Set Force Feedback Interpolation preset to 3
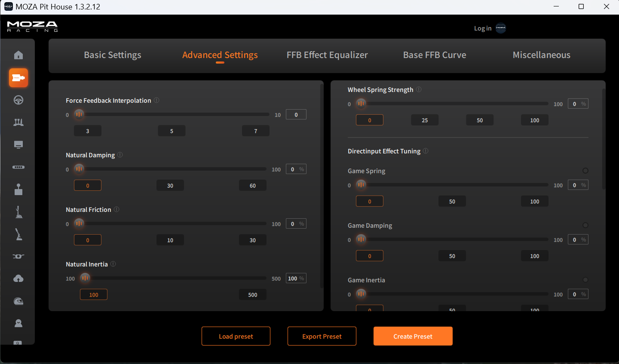Viewport: 619px width, 364px height. (88, 131)
